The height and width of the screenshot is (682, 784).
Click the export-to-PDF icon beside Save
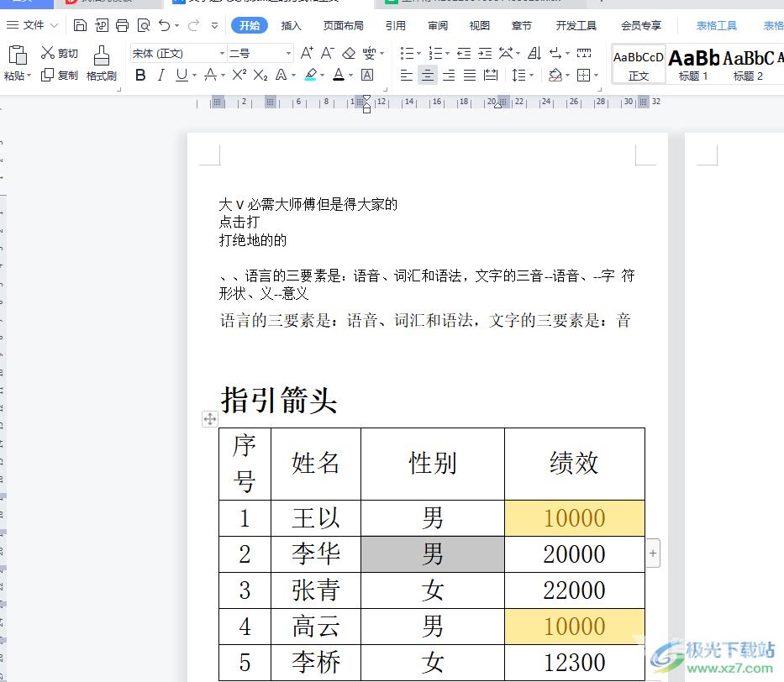pos(102,25)
